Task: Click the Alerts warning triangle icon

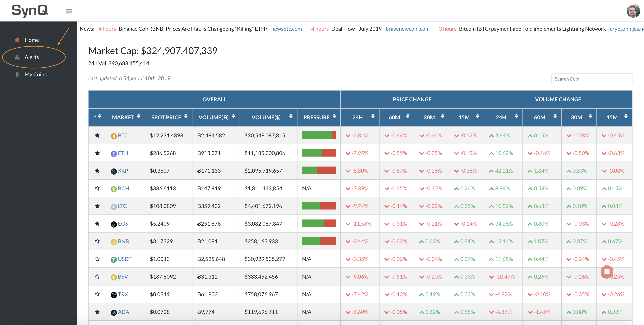Action: click(17, 57)
